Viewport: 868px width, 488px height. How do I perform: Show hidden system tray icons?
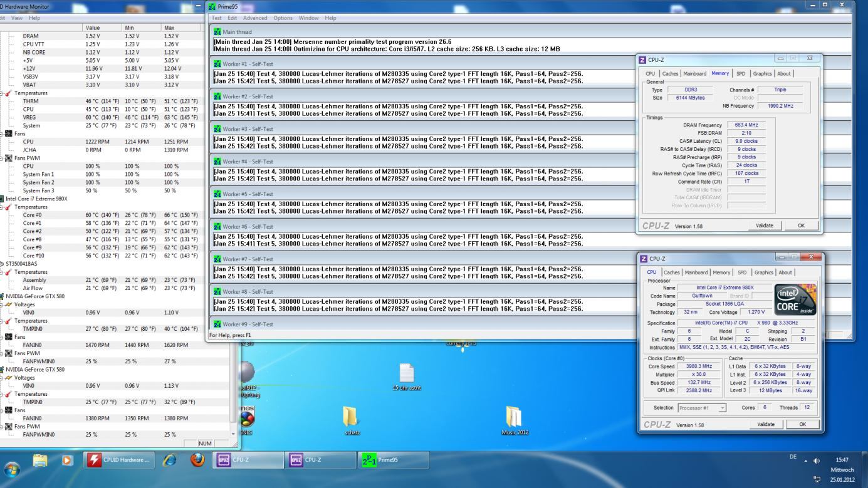pos(805,461)
